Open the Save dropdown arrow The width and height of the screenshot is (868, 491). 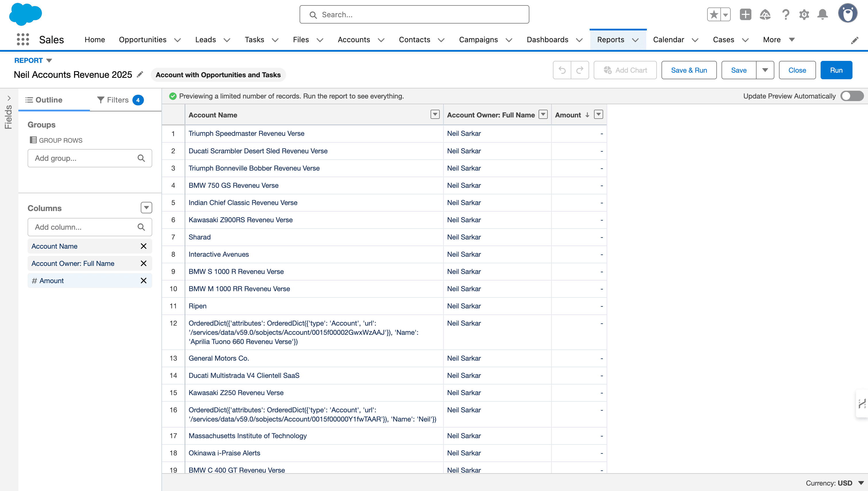[x=765, y=70]
